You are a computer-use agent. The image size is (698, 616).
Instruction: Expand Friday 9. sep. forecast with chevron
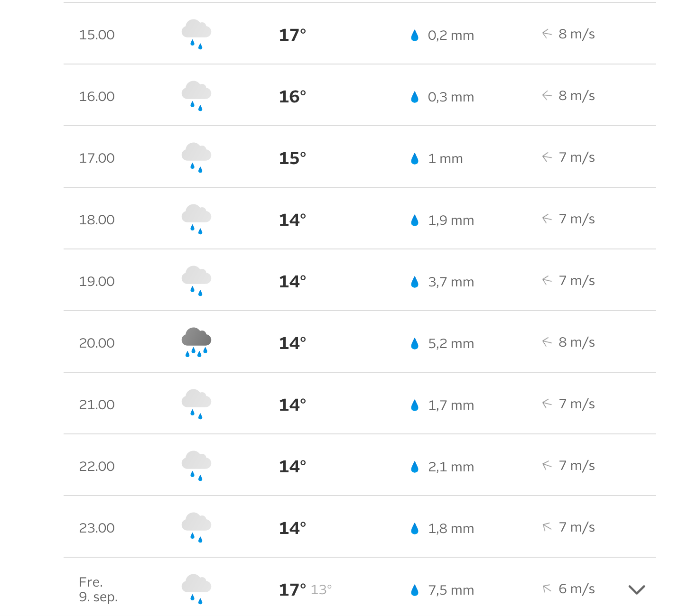click(x=637, y=589)
